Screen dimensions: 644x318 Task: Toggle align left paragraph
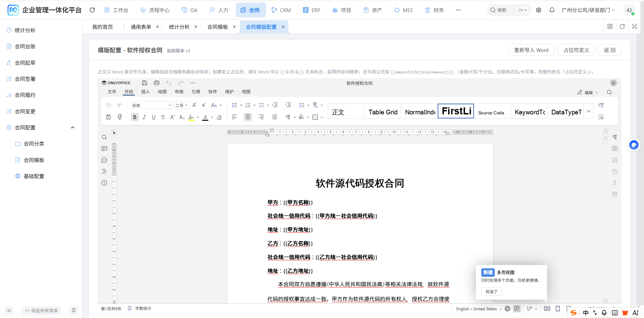pyautogui.click(x=234, y=117)
